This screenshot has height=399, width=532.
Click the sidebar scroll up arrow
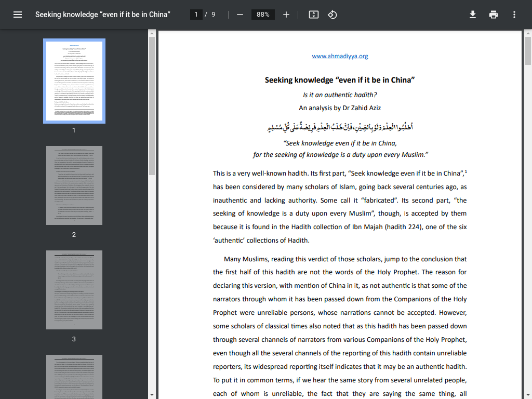(152, 33)
